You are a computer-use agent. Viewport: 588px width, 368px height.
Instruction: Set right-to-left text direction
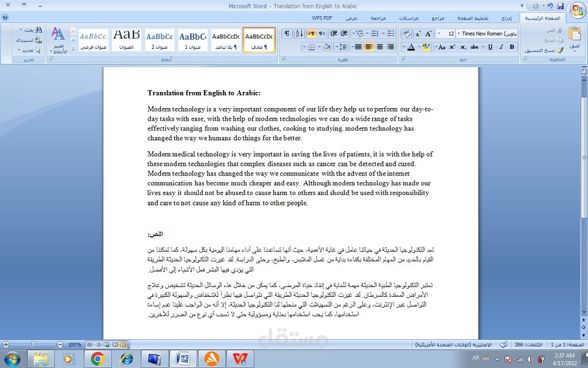322,34
